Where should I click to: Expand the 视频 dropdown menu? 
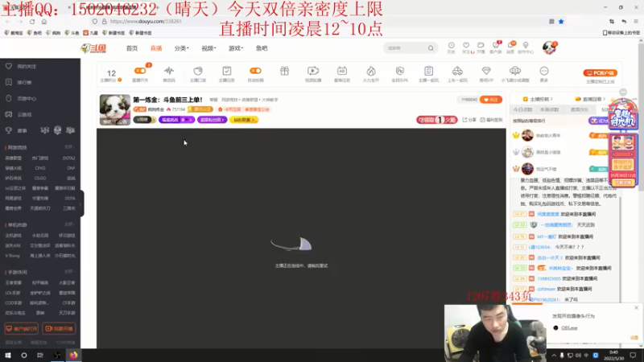tap(208, 48)
